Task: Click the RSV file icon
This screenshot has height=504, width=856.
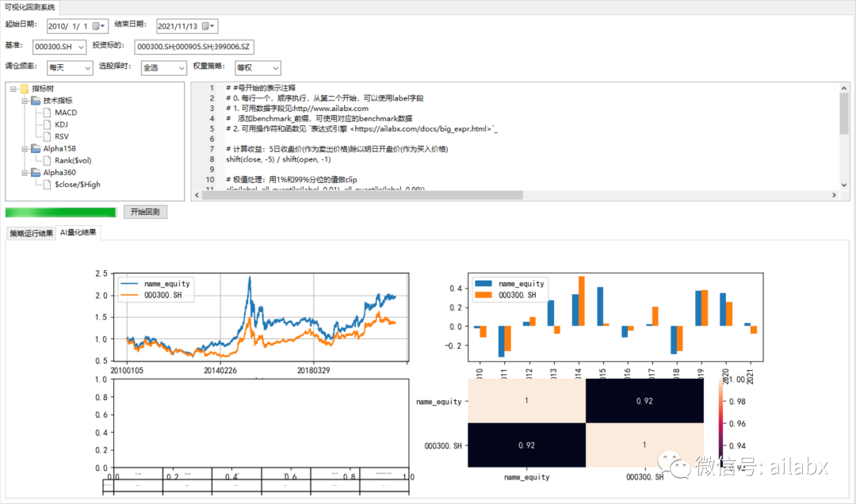Action: 47,136
